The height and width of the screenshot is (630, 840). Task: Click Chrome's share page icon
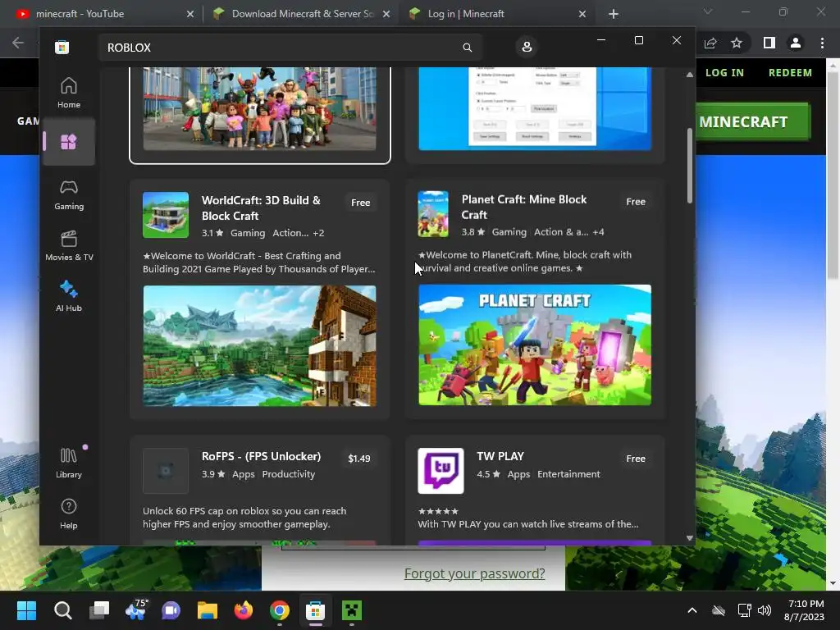(x=710, y=43)
